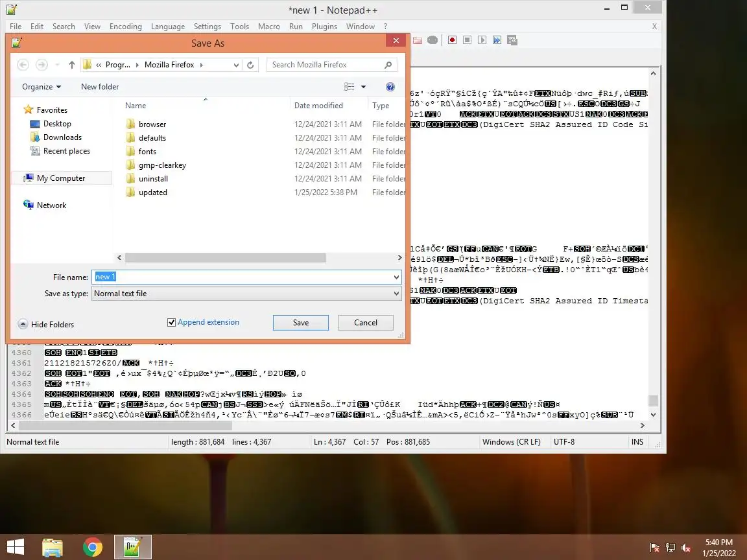
Task: Click the change view icon
Action: pyautogui.click(x=350, y=87)
